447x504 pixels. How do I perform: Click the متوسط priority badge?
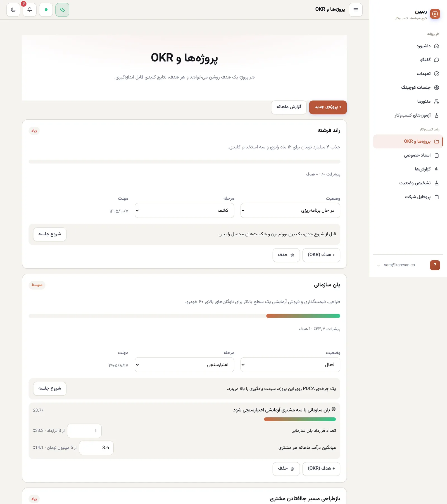[x=37, y=285]
